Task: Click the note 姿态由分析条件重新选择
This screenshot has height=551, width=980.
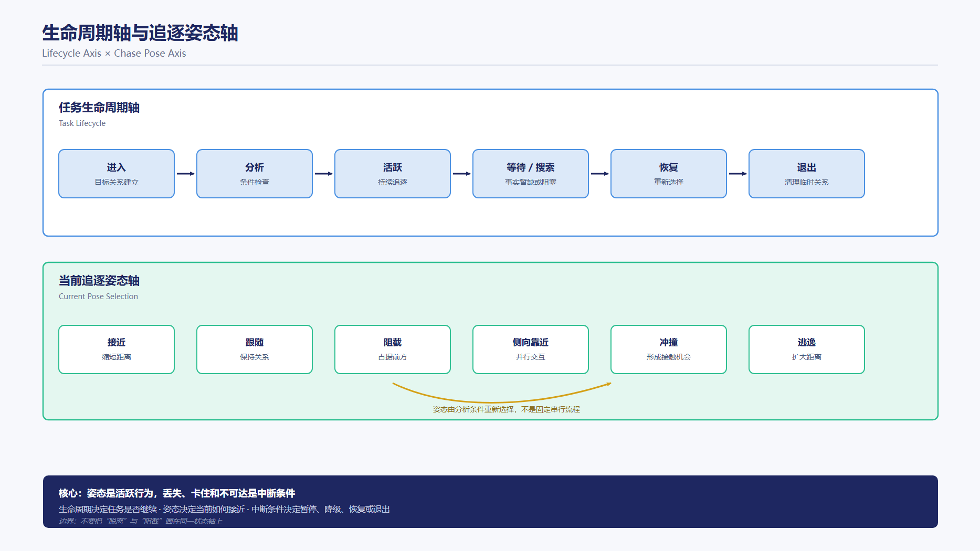Action: (x=506, y=409)
